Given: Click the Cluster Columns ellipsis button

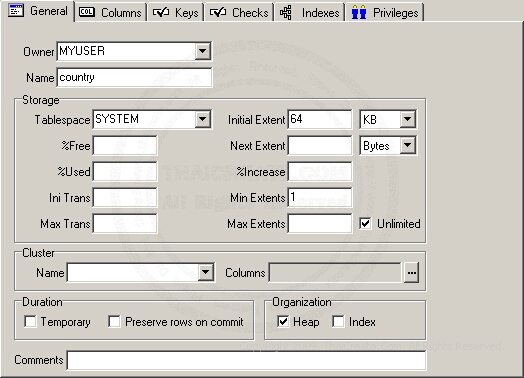Looking at the screenshot, I should coord(411,273).
